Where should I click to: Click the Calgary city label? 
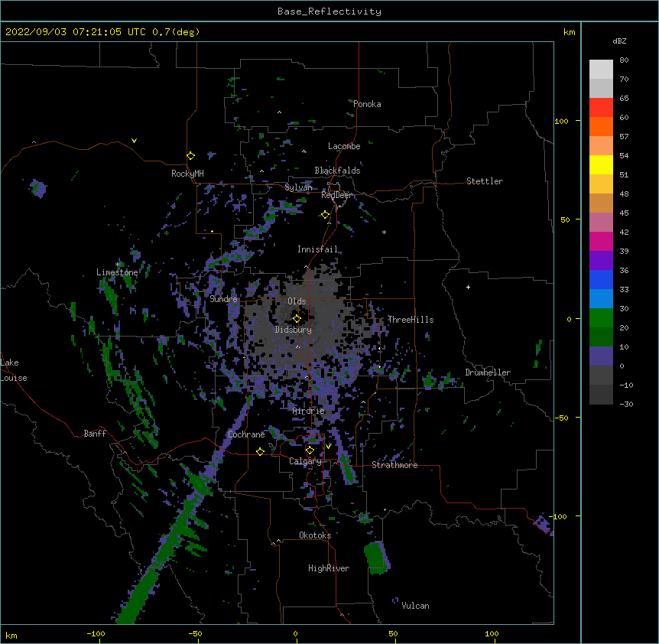pos(306,461)
